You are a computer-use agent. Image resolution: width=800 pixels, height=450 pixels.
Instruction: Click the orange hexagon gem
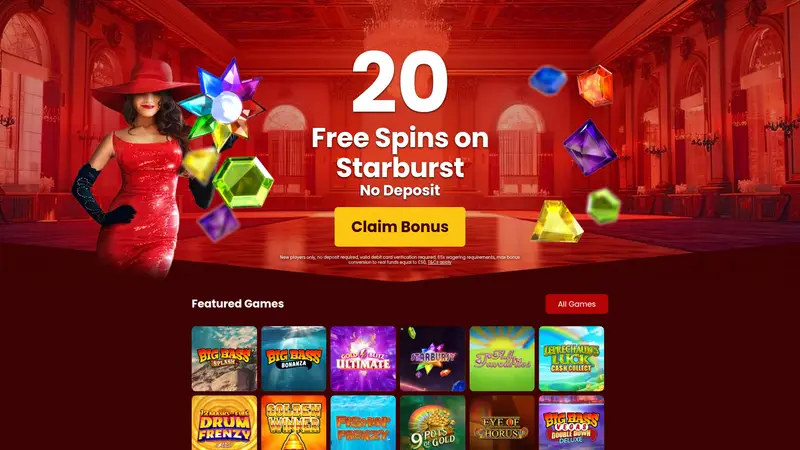(x=595, y=85)
